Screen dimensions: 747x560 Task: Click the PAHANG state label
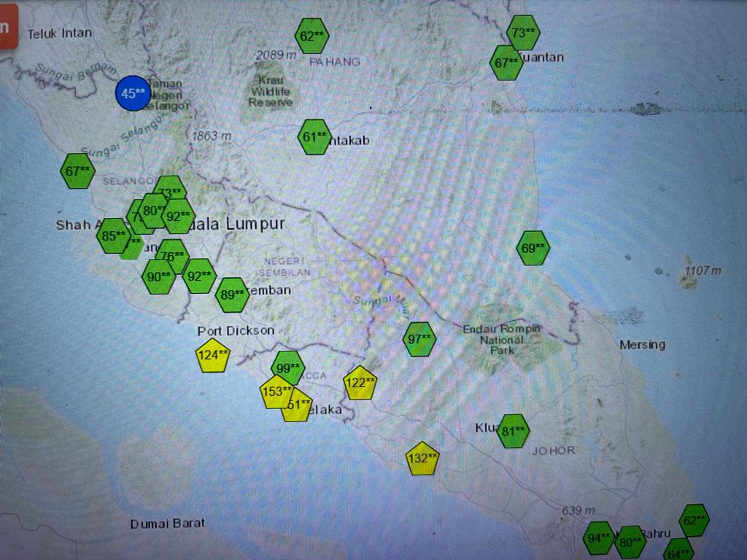pos(335,62)
